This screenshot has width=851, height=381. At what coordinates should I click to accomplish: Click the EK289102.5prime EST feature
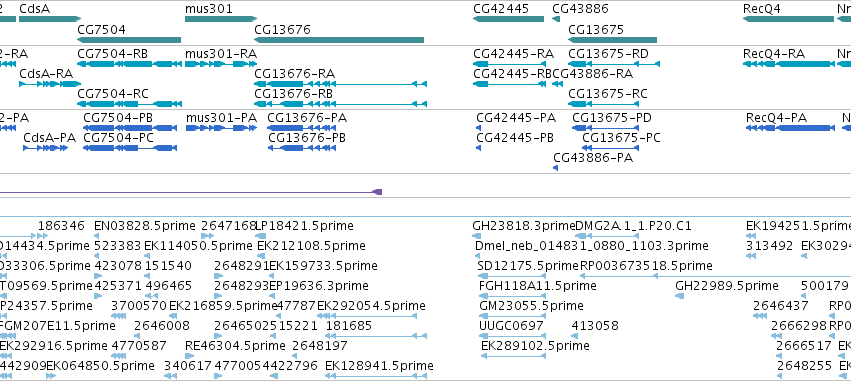[513, 356]
